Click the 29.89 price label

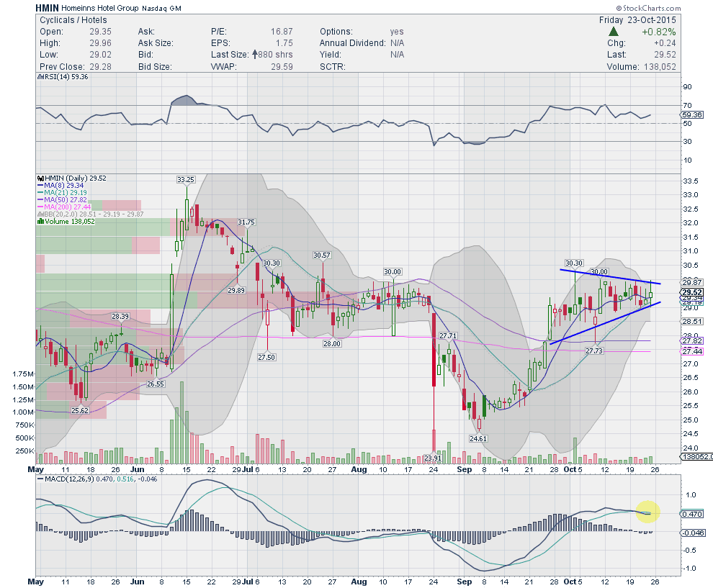(x=236, y=290)
